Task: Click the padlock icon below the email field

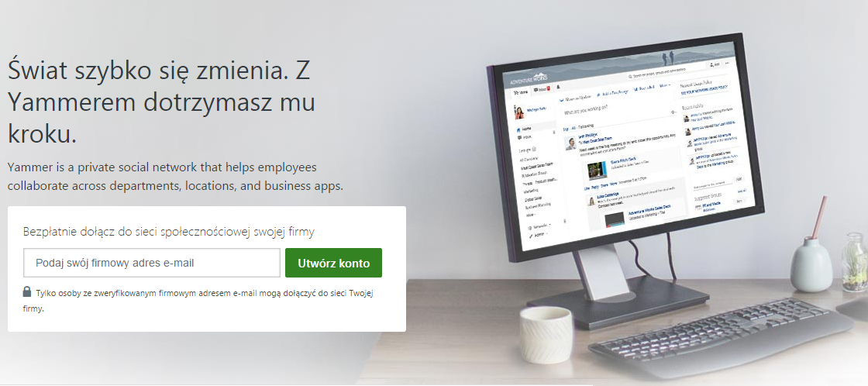Action: tap(26, 291)
